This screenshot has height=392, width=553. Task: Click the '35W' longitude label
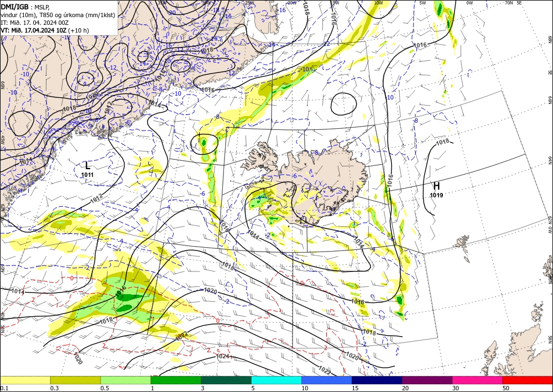tap(162, 3)
